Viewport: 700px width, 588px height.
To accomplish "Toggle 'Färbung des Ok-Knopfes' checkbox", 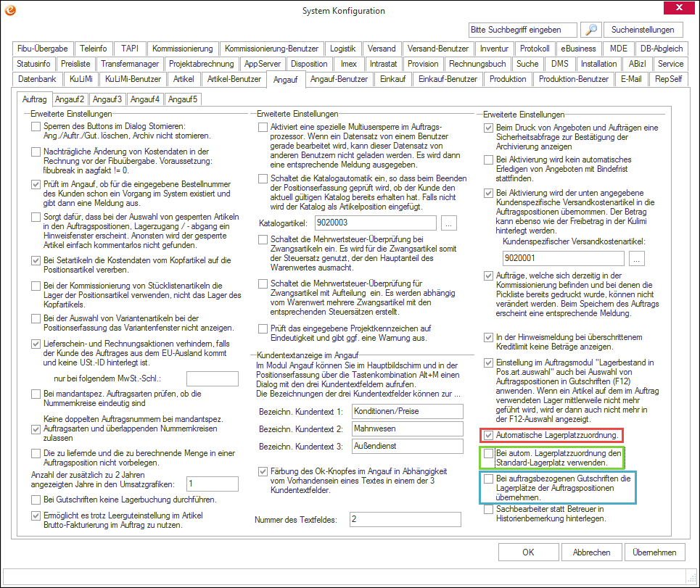I will coord(263,471).
